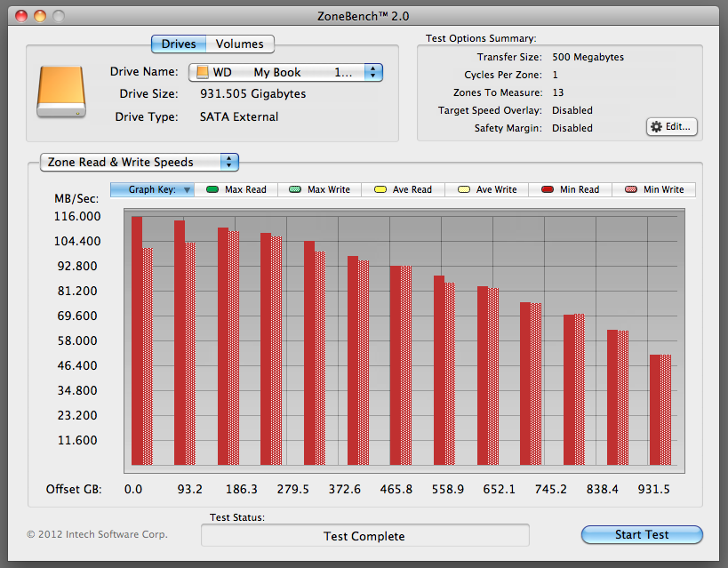Open the Drive Name popup arrows

(372, 73)
